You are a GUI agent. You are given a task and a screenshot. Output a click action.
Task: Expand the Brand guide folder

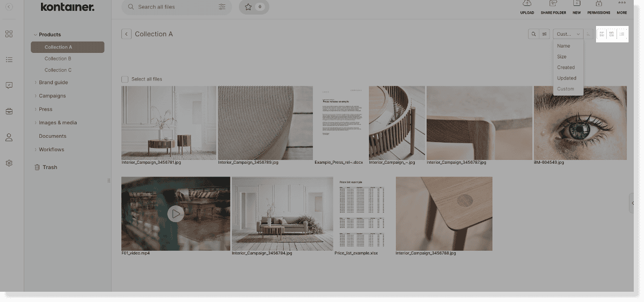pos(35,83)
